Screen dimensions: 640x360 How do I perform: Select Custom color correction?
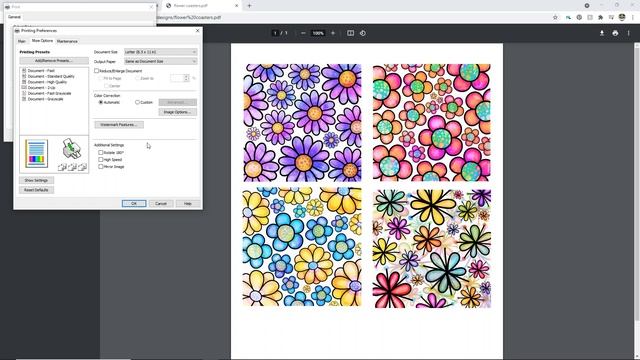pyautogui.click(x=137, y=102)
